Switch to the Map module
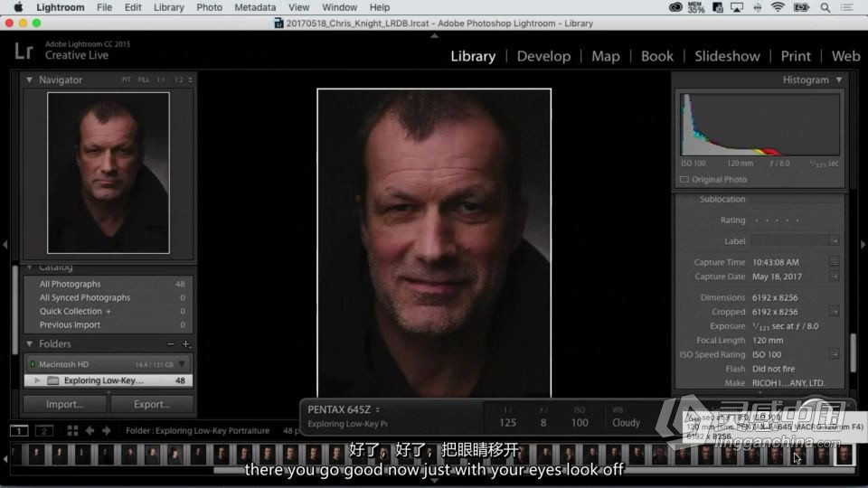Viewport: 868px width, 488px height. (x=606, y=56)
